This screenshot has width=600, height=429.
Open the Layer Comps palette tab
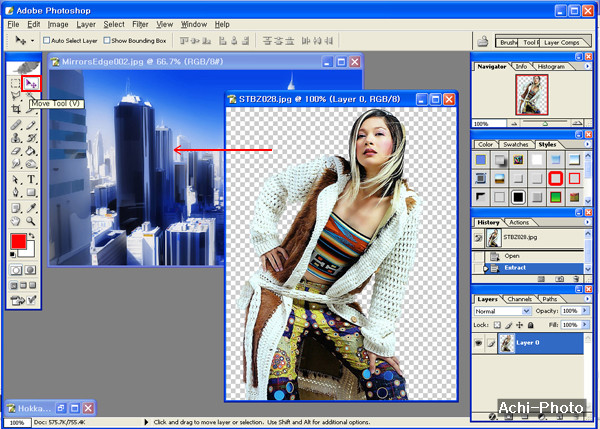tap(562, 43)
